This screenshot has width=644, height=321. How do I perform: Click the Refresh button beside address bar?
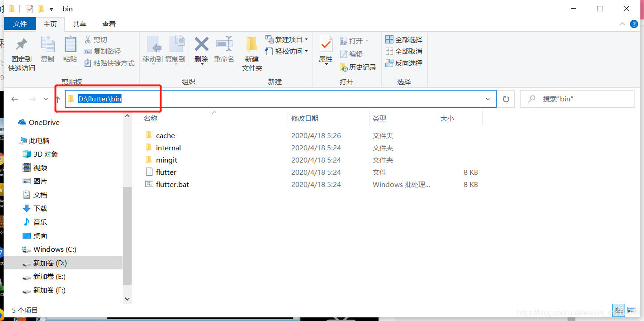point(506,99)
